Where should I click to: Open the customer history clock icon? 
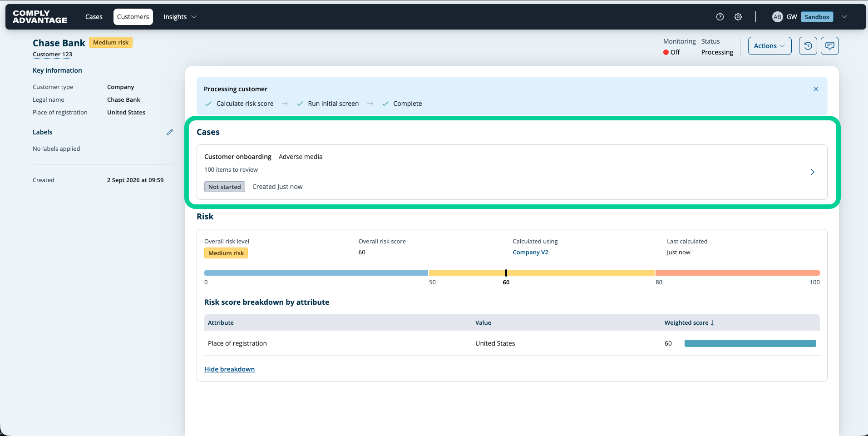[x=808, y=46]
